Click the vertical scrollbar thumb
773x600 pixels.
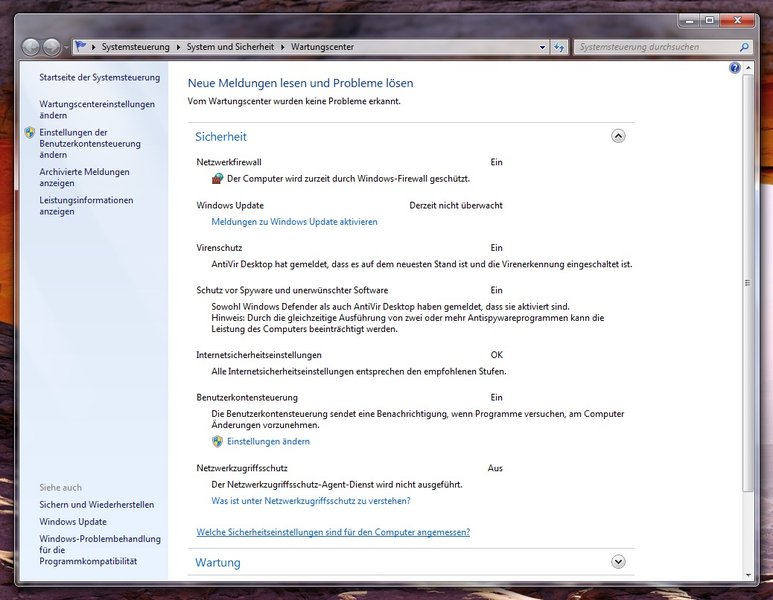(x=748, y=282)
